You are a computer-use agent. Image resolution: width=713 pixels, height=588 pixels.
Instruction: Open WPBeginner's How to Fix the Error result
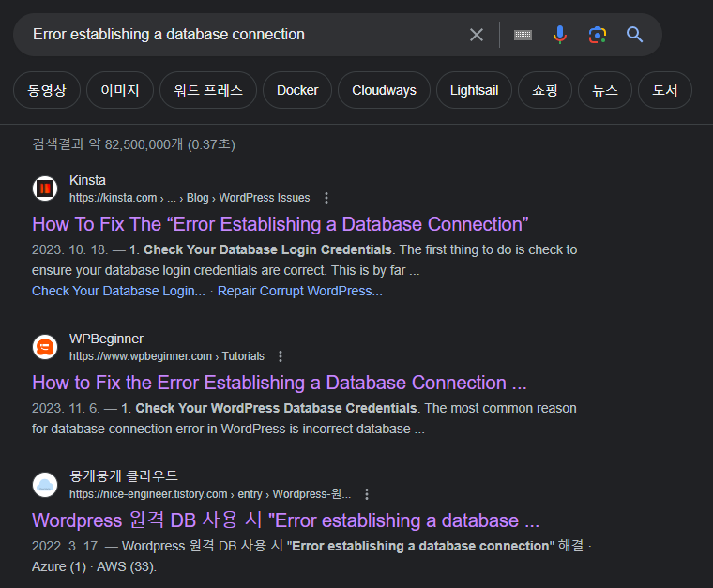(280, 383)
